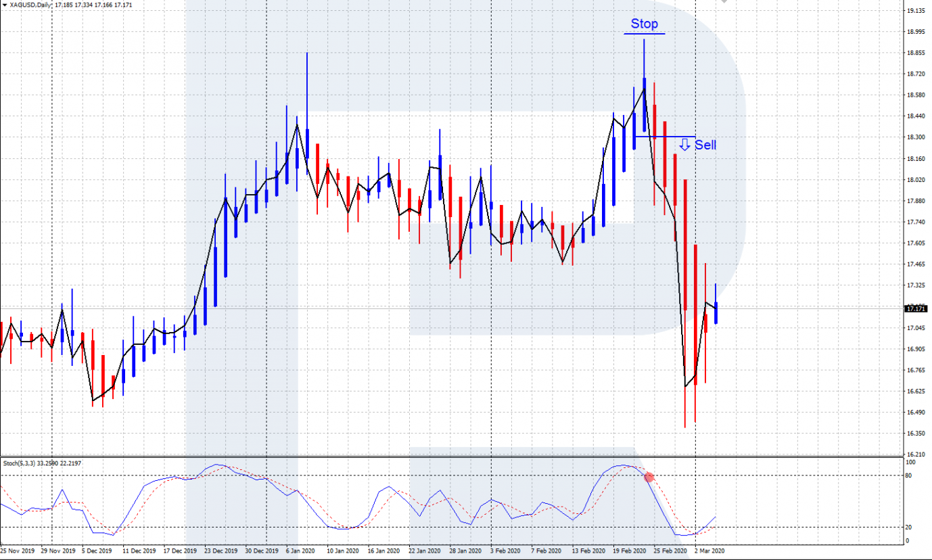Click the down arrow icon beside Sell
Screen dimensions: 932x560
tap(685, 144)
